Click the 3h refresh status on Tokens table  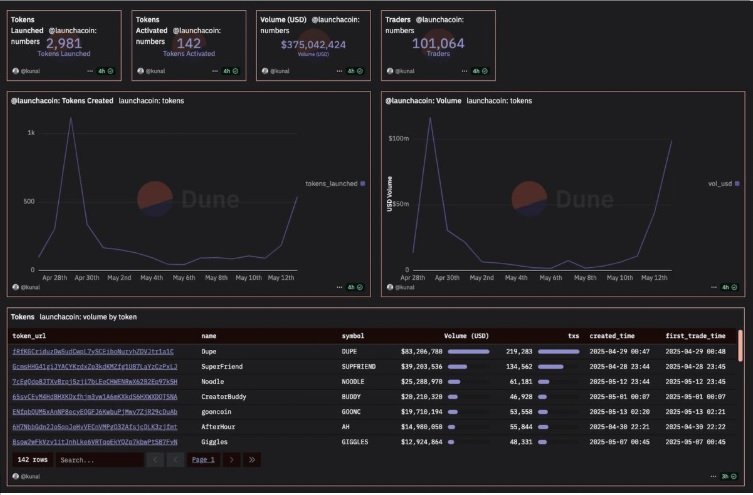(729, 476)
